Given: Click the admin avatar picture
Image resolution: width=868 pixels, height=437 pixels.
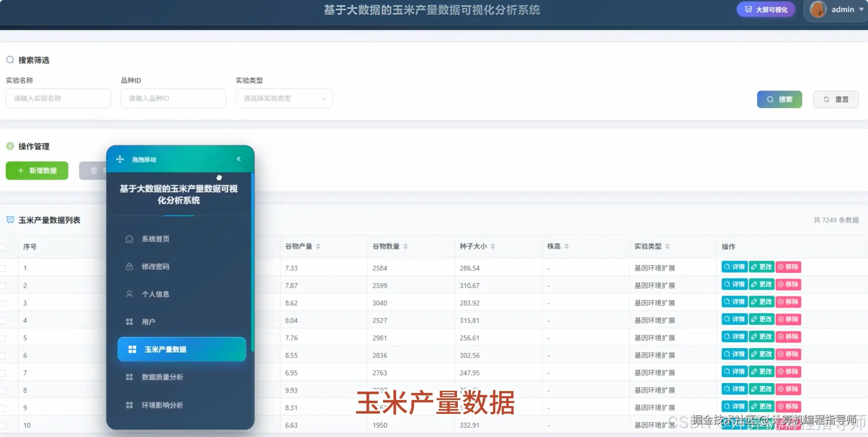Looking at the screenshot, I should pyautogui.click(x=818, y=9).
